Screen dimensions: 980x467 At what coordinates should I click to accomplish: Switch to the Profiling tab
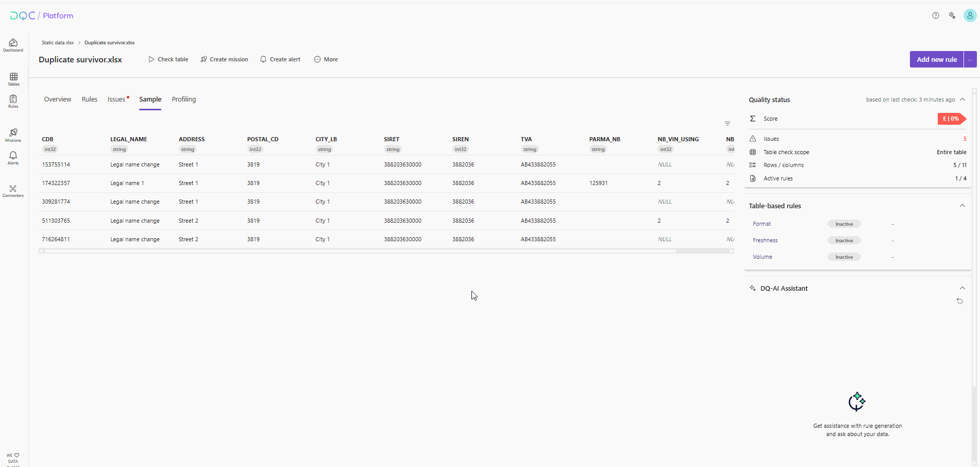tap(184, 99)
